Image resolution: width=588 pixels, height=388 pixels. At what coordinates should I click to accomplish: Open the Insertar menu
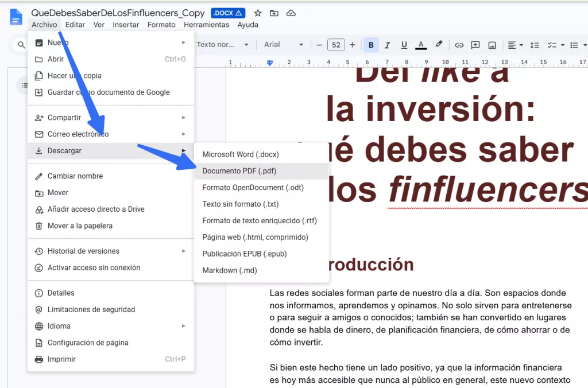[x=126, y=25]
